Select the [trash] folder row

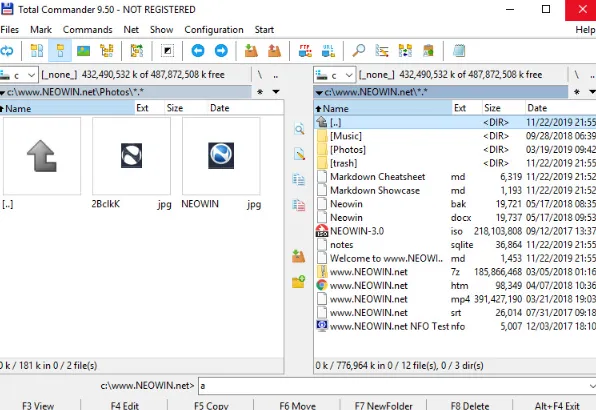click(455, 163)
